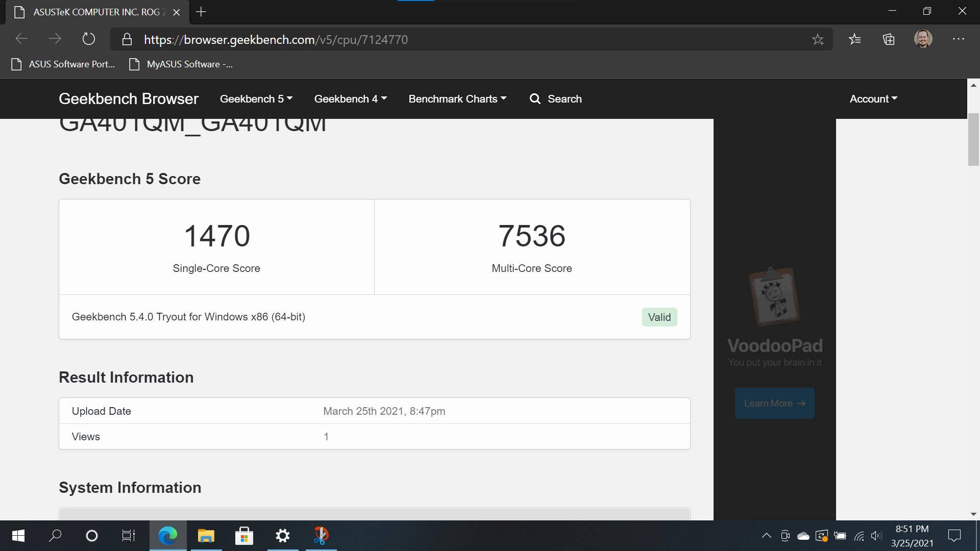The width and height of the screenshot is (980, 551).
Task: Open browser Settings and more menu
Action: [958, 39]
